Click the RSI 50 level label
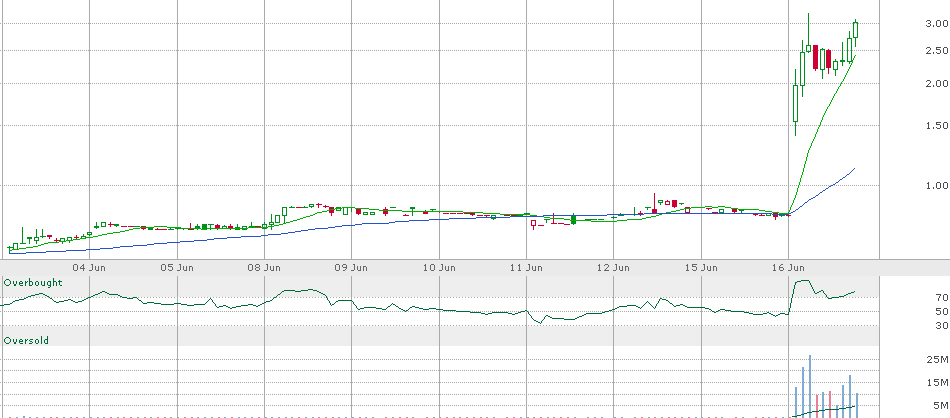This screenshot has height=418, width=950. pyautogui.click(x=942, y=311)
